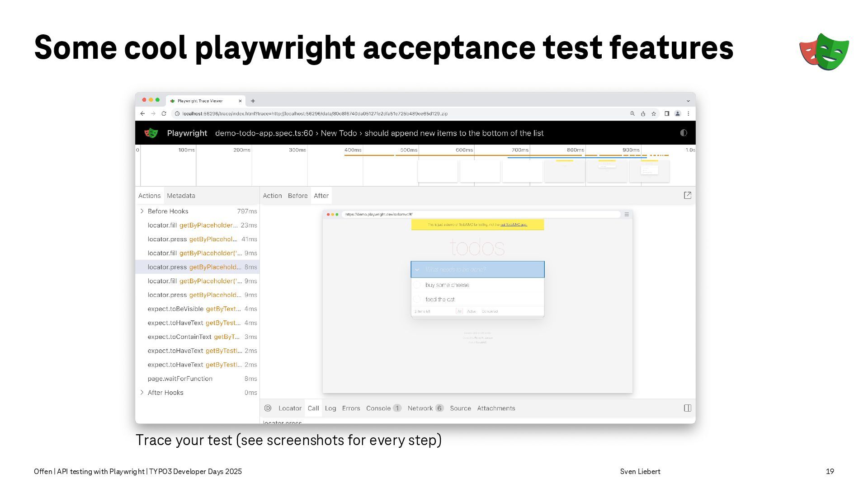Click the share icon in address bar

click(x=643, y=114)
